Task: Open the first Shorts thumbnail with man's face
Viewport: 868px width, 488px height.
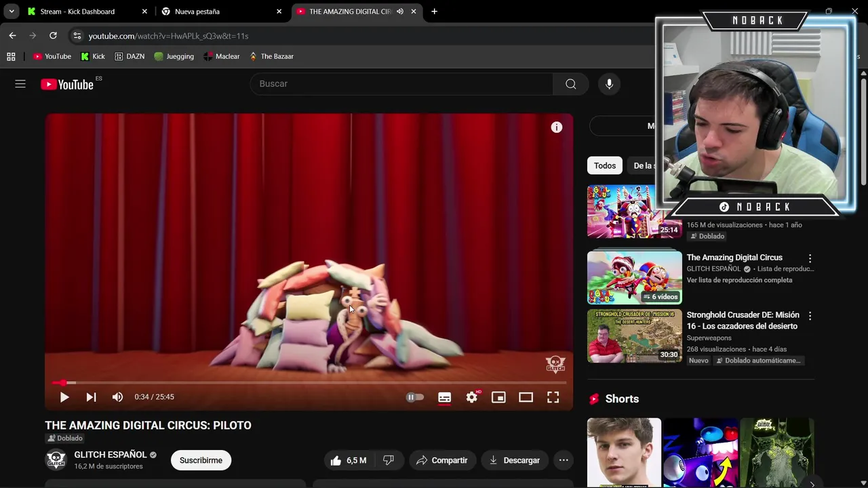Action: pos(624,453)
